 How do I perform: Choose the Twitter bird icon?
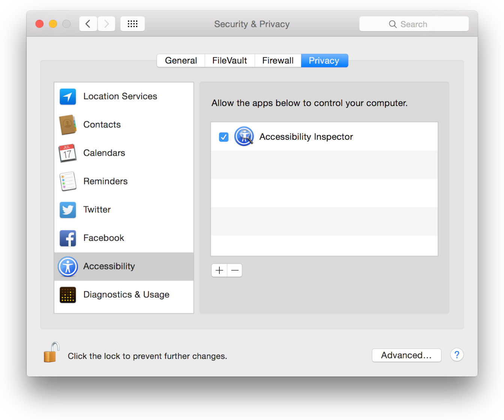click(x=68, y=210)
